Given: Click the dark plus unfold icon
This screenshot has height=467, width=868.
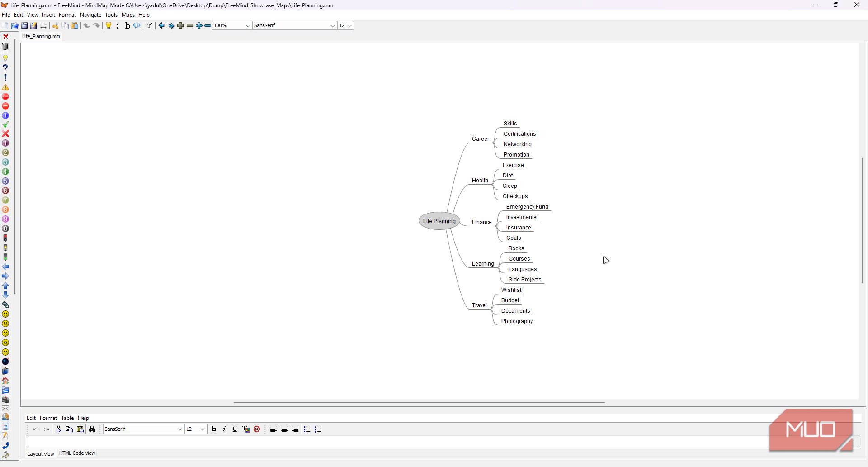Looking at the screenshot, I should (x=180, y=26).
